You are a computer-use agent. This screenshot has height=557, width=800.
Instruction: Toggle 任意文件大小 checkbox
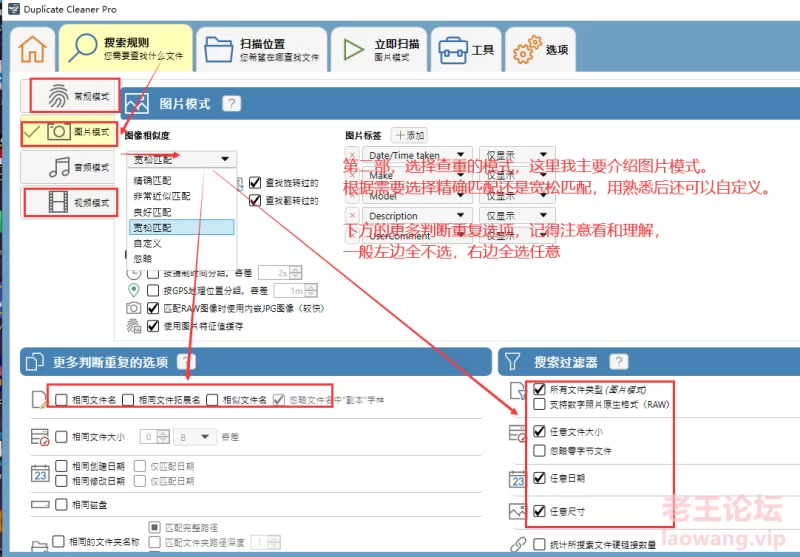pyautogui.click(x=539, y=432)
